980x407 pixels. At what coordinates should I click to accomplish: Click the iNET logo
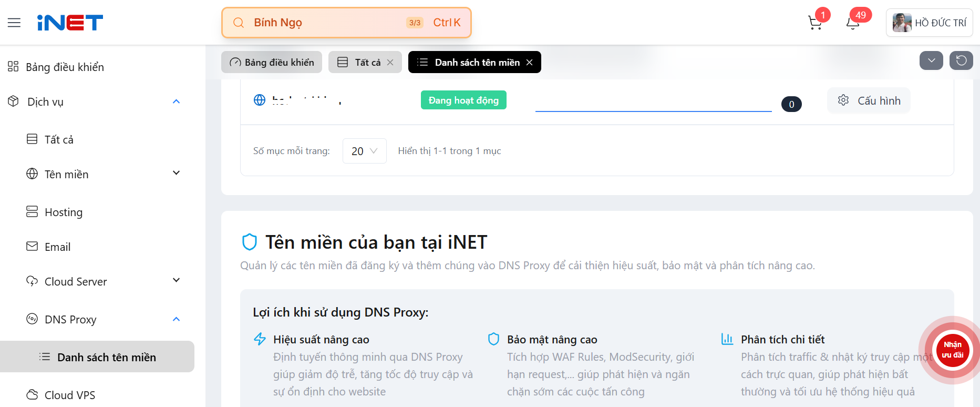[70, 23]
